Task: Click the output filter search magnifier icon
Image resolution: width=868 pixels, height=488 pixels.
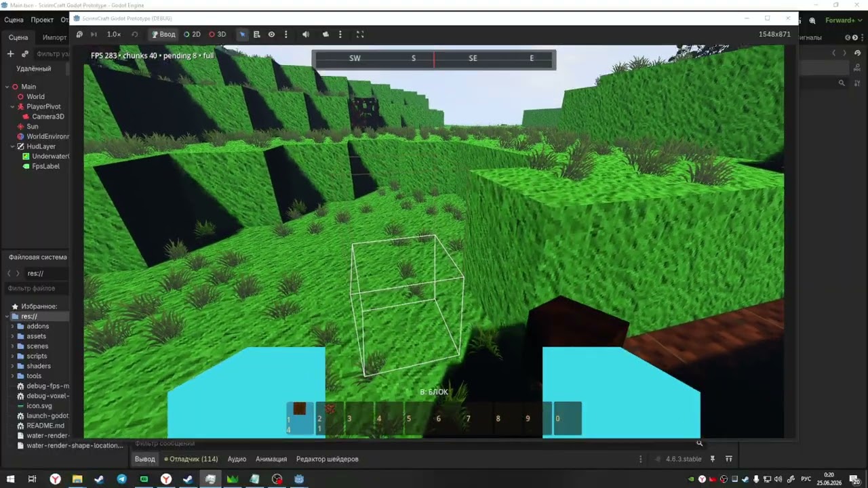Action: point(700,443)
